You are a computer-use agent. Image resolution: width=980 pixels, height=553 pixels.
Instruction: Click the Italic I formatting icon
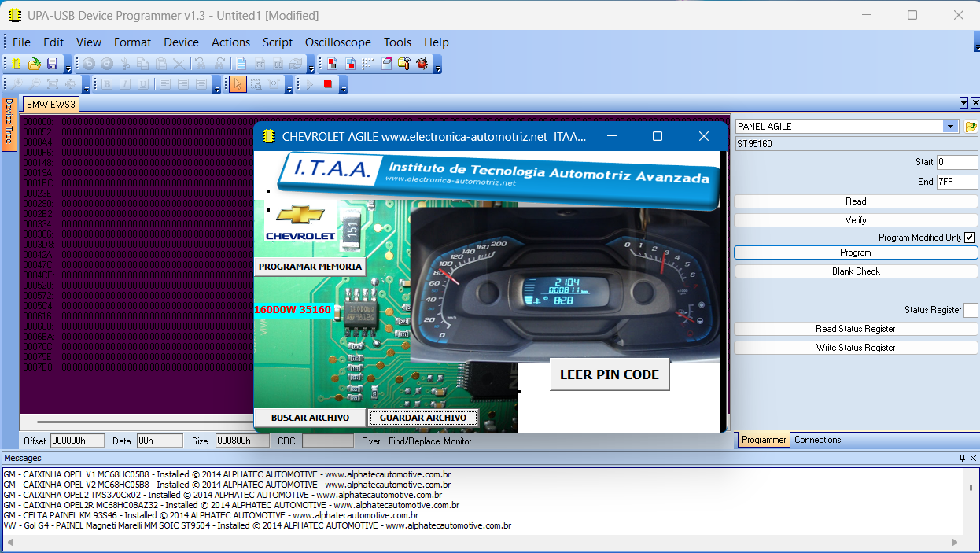pyautogui.click(x=125, y=84)
